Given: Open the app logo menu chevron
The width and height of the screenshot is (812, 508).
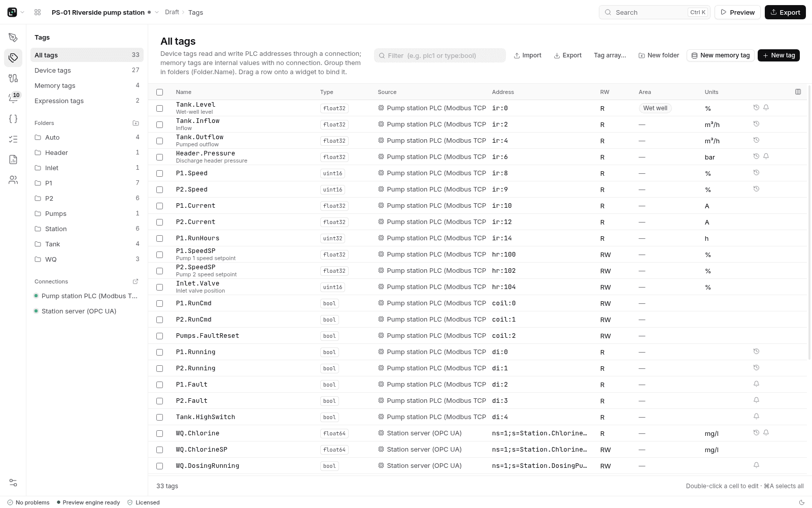Looking at the screenshot, I should pyautogui.click(x=22, y=12).
